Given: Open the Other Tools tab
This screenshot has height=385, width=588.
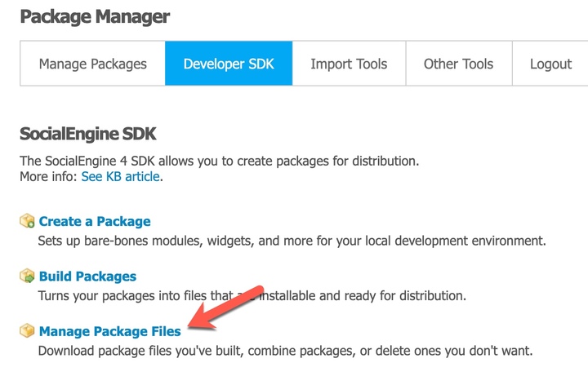Looking at the screenshot, I should (459, 64).
